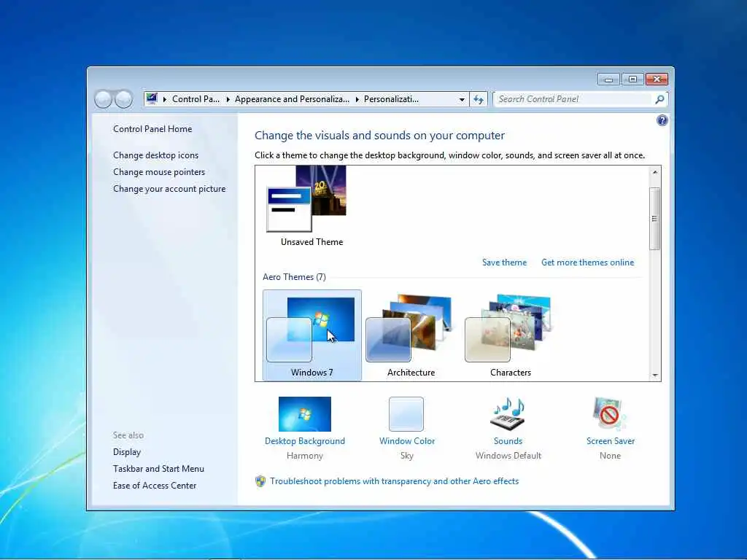Click the Appearance and Personaliza... breadcrumb

292,99
